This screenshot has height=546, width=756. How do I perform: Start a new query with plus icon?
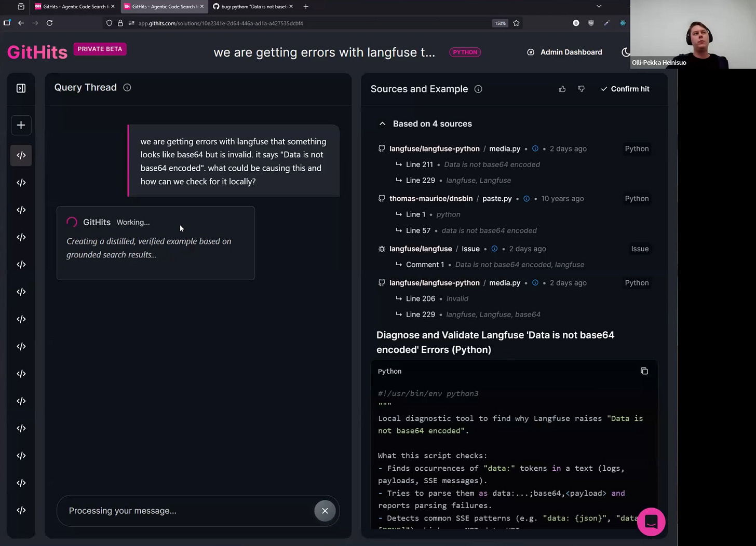21,125
